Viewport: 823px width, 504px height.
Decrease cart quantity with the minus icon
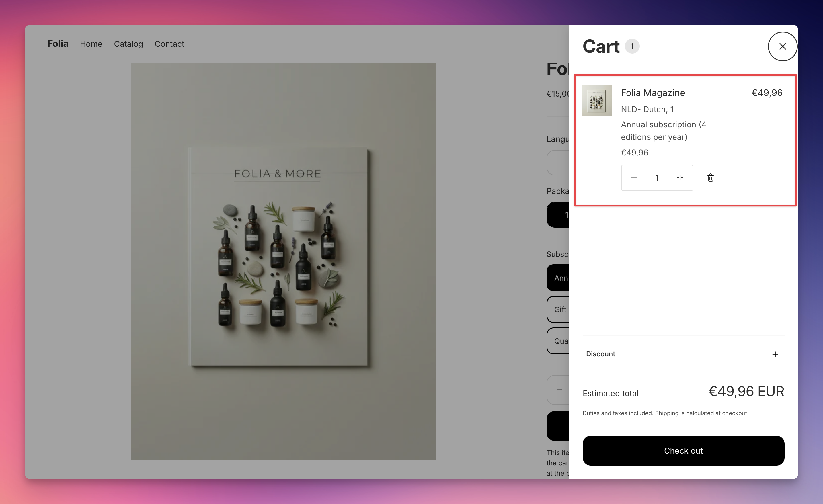pos(634,177)
